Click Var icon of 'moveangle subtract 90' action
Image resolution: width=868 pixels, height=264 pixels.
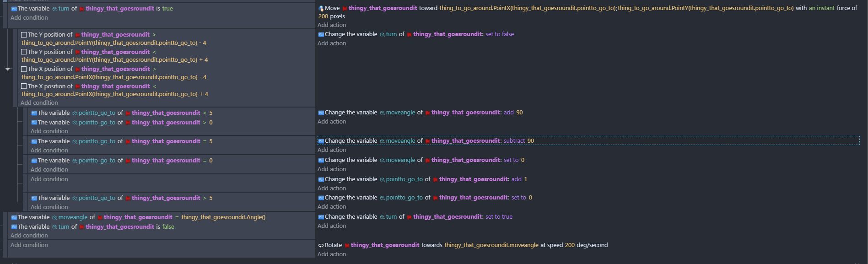tap(321, 141)
